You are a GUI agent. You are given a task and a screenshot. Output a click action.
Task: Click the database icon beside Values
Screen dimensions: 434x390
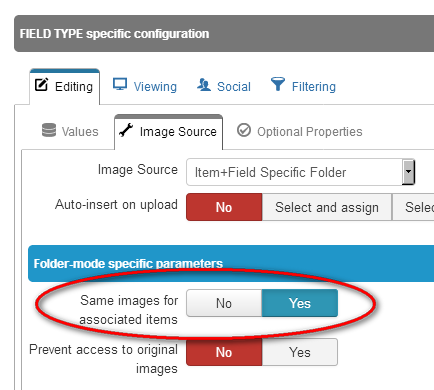tap(49, 130)
